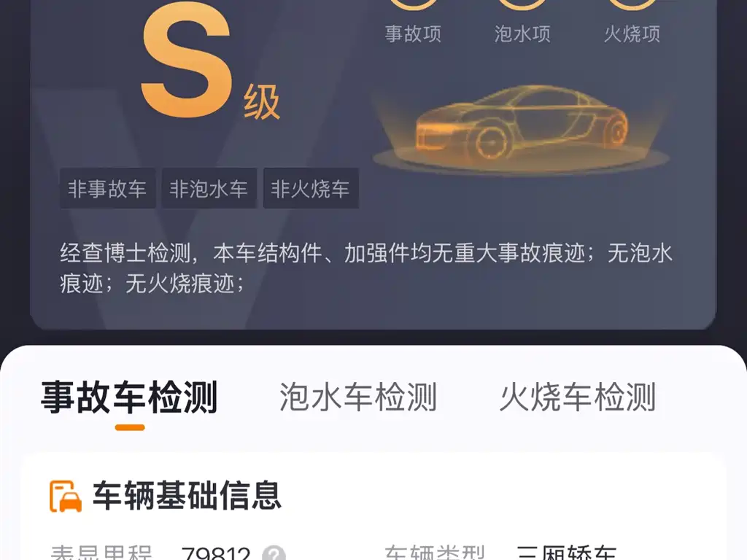
Task: Switch to the 事故车检测 tab
Action: tap(129, 397)
